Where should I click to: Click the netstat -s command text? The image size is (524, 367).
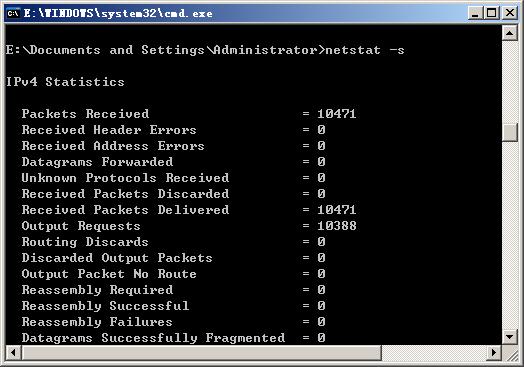[x=365, y=50]
